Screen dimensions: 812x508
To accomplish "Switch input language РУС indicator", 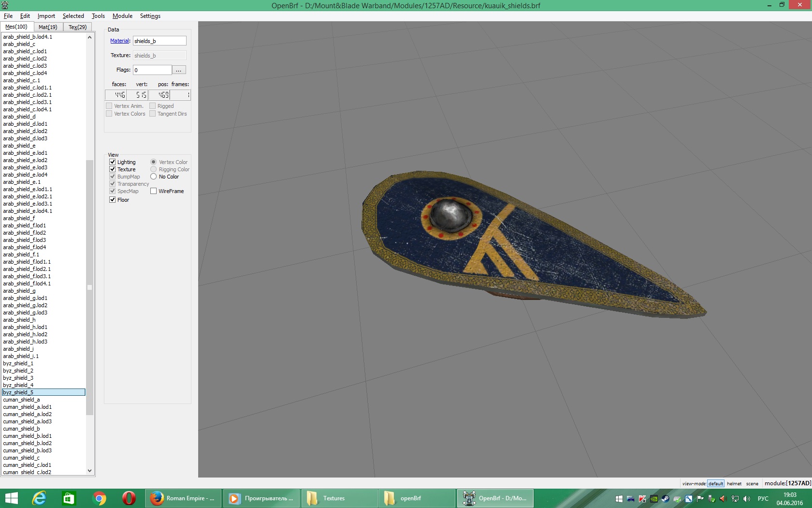I will 763,499.
